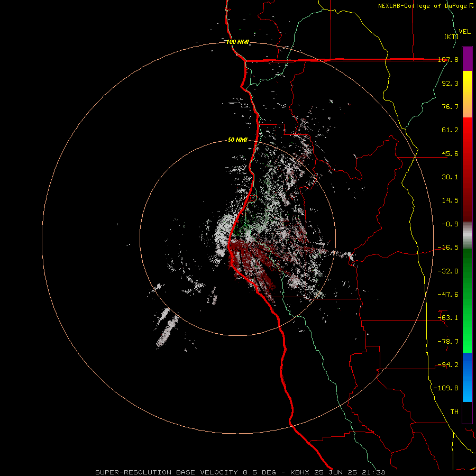Click the red segment of velocity color bar

tap(467, 169)
